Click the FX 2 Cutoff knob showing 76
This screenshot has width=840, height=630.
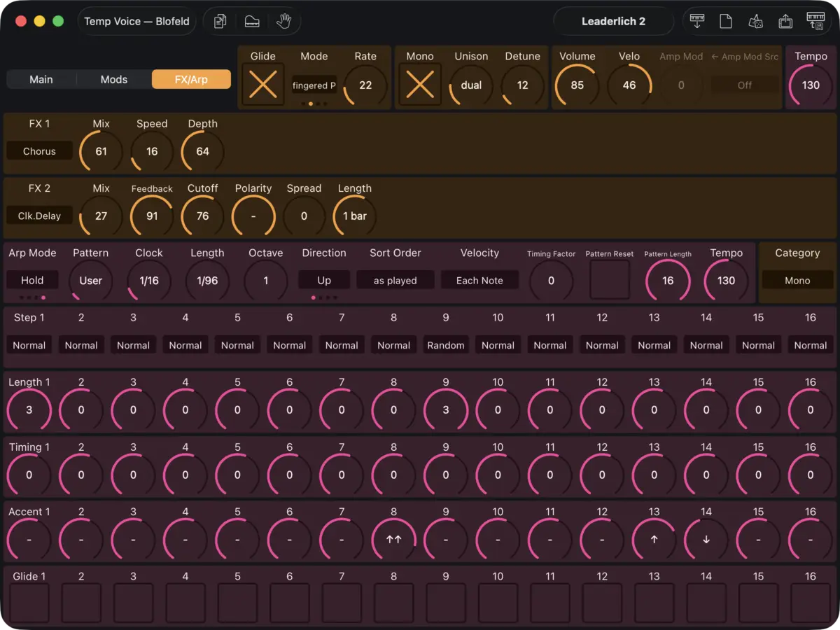[x=203, y=216]
